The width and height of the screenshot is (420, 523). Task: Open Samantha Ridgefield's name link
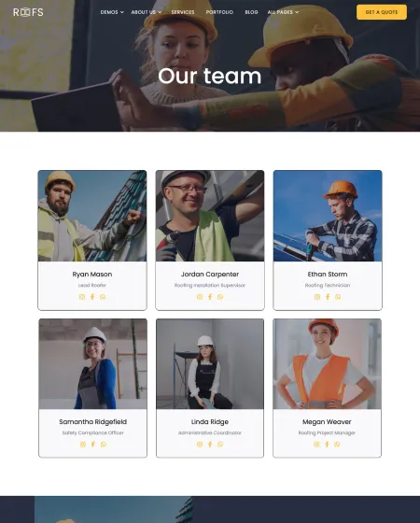(93, 421)
